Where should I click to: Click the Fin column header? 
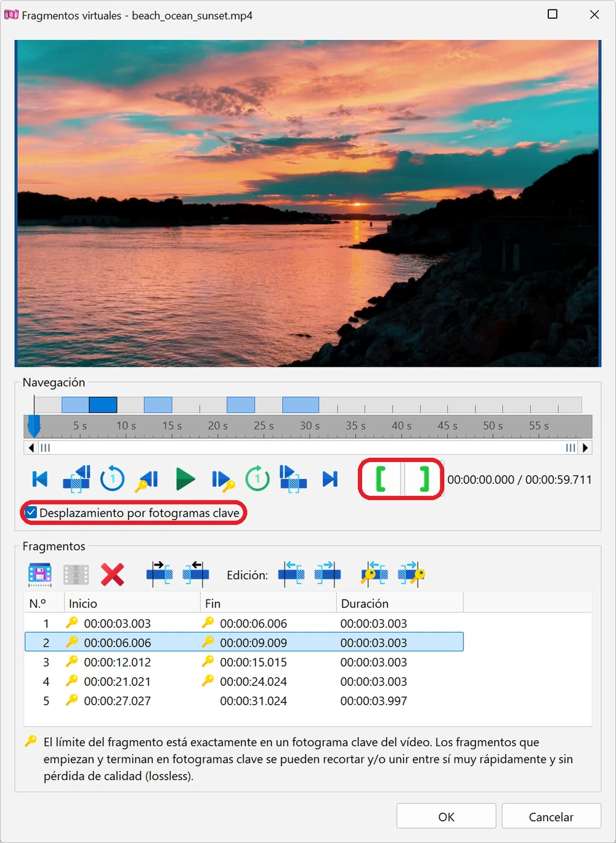click(269, 603)
